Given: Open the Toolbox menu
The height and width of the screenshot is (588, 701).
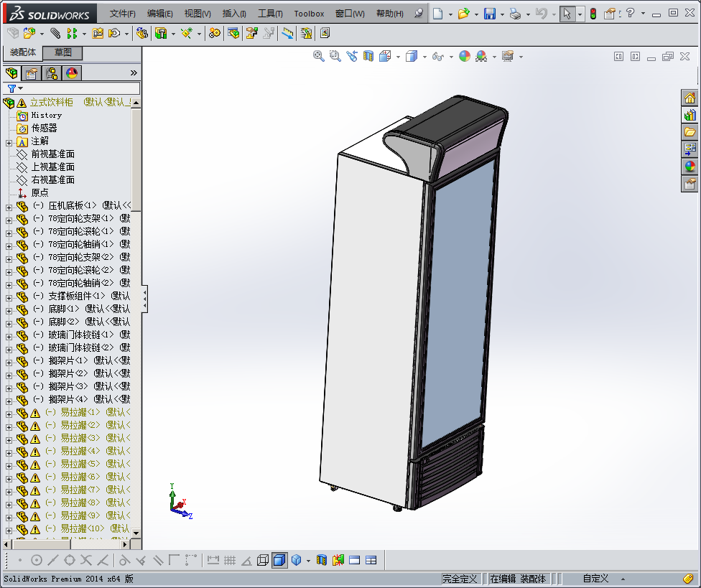Looking at the screenshot, I should click(309, 14).
